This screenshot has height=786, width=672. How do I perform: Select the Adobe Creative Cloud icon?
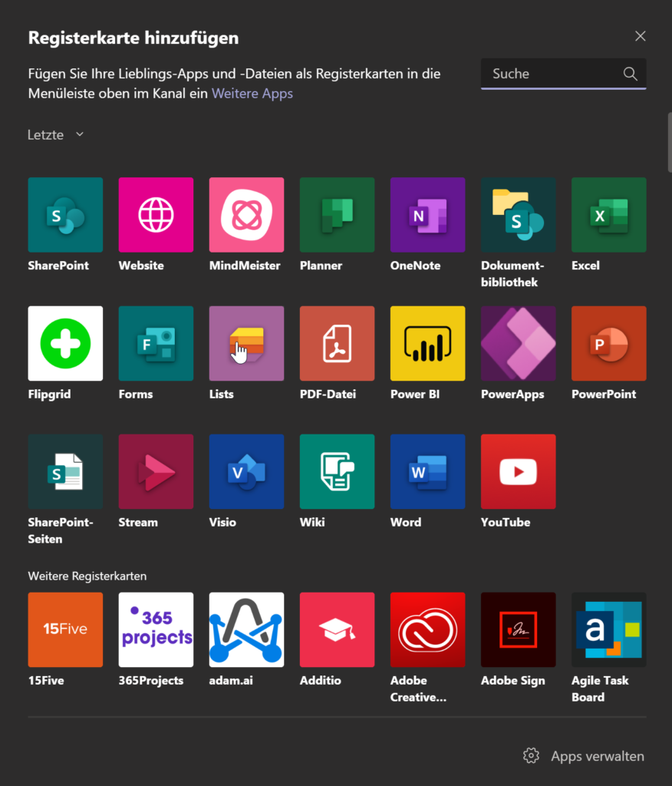pos(427,629)
